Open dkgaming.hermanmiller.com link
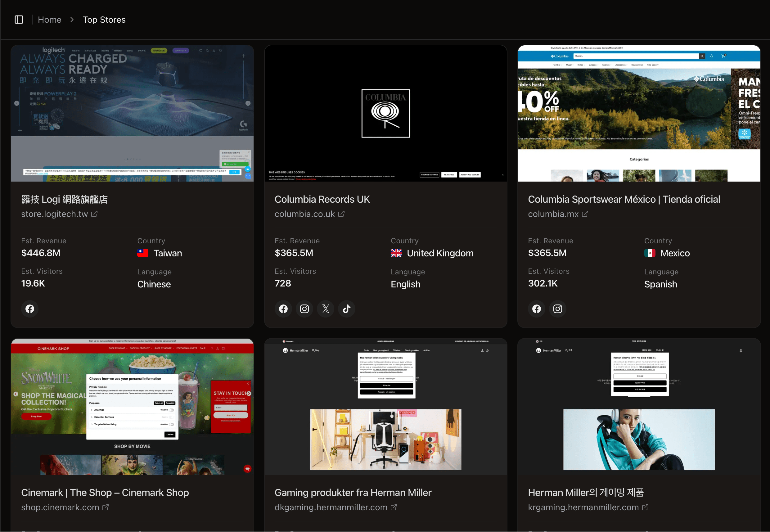 [x=331, y=507]
